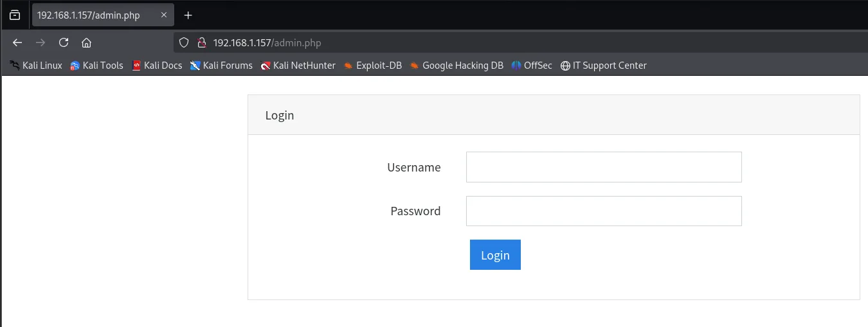Go to the browser home page icon

[x=86, y=43]
